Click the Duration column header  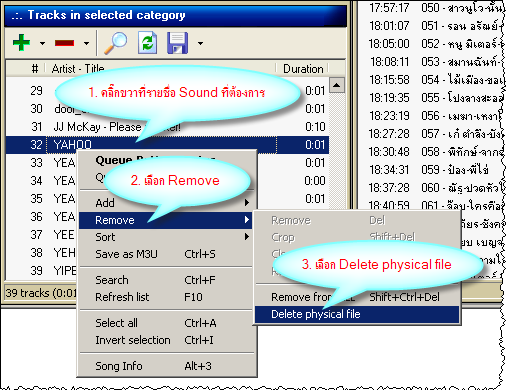click(x=303, y=69)
